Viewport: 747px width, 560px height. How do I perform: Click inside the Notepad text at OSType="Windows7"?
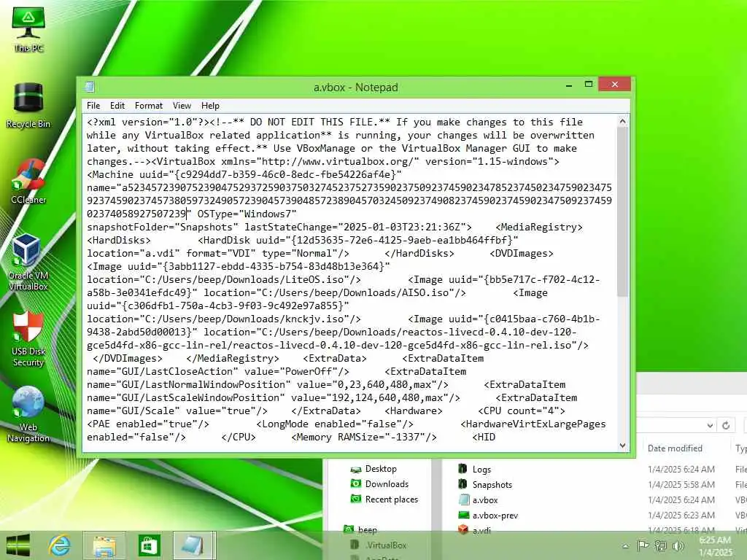tap(247, 214)
